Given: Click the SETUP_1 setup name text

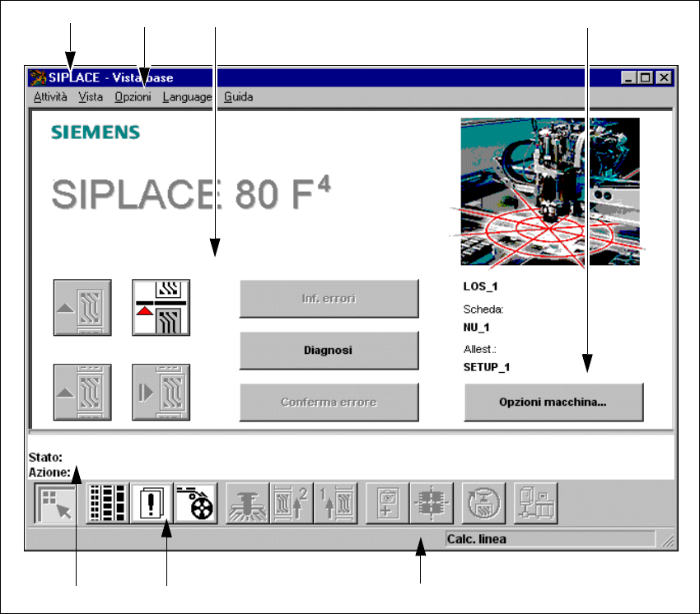Looking at the screenshot, I should (x=487, y=367).
